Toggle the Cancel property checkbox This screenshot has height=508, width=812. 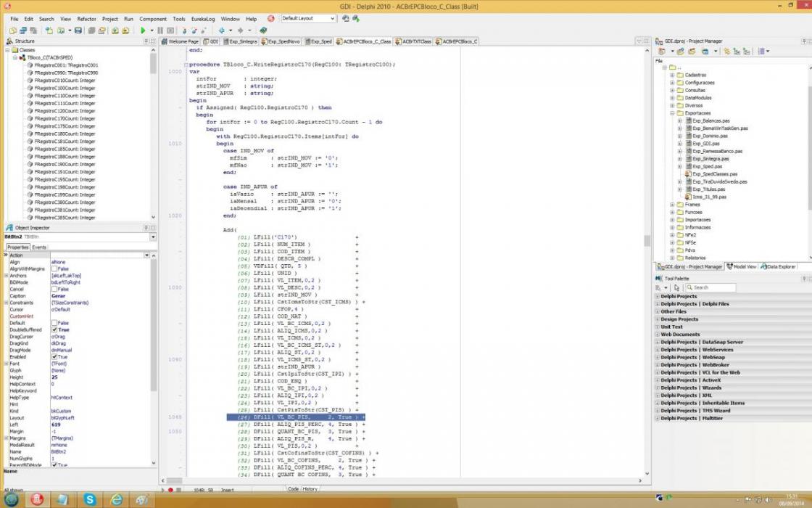click(x=54, y=290)
